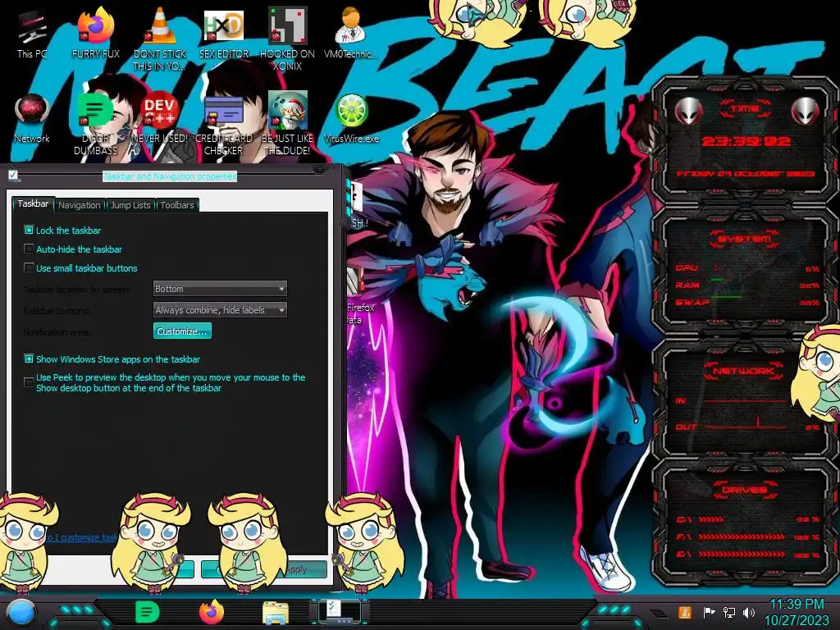This screenshot has height=630, width=840.
Task: Click the F:\ drive usage bar
Action: pos(742,536)
